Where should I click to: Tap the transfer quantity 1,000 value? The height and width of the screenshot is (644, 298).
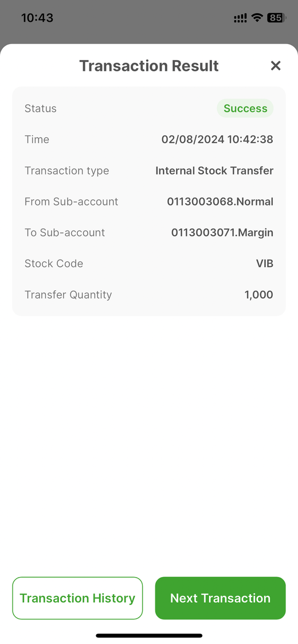258,294
